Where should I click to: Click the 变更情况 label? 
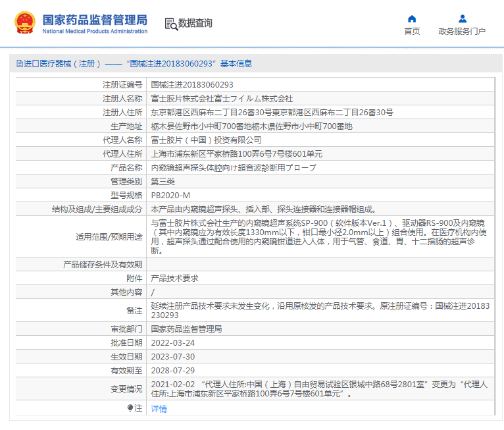pyautogui.click(x=126, y=389)
